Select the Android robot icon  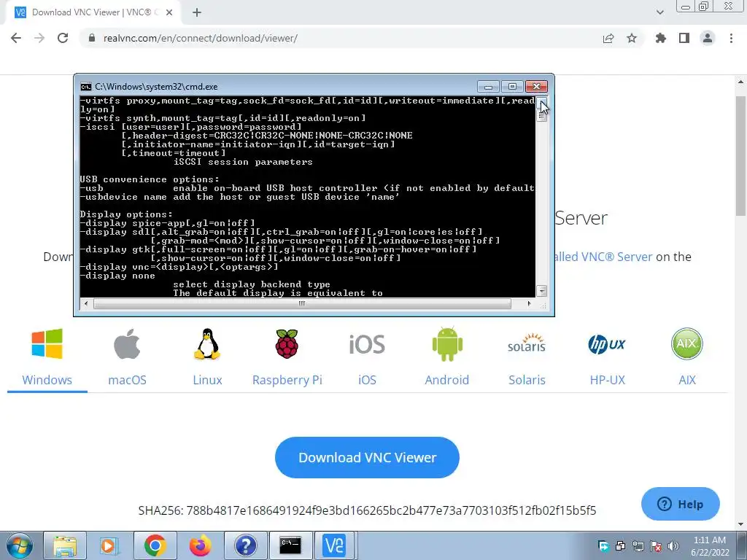(x=447, y=344)
